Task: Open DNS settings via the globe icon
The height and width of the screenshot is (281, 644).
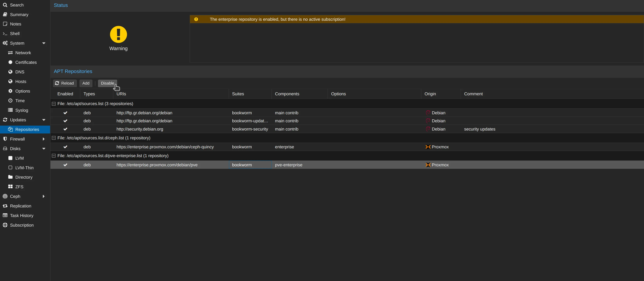Action: click(x=10, y=72)
